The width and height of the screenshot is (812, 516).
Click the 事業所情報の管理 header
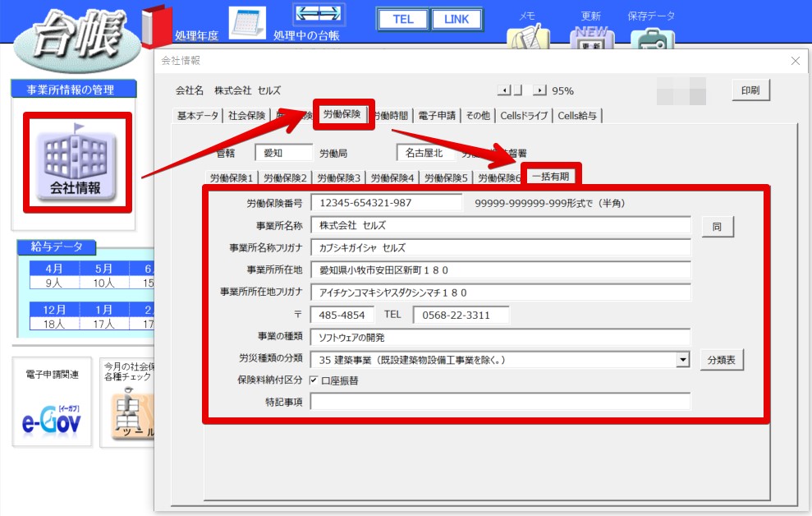pos(74,89)
